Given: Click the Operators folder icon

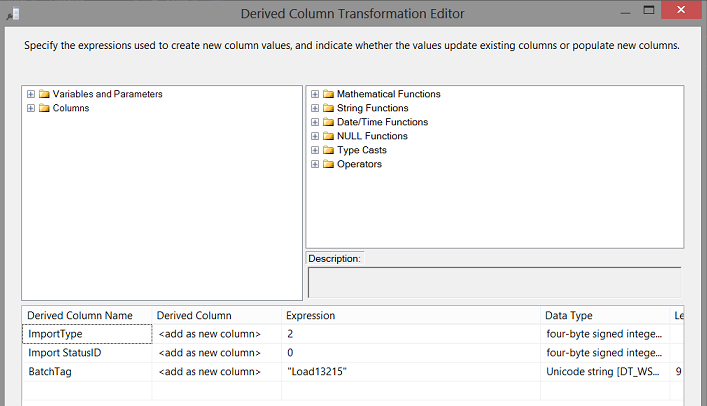Looking at the screenshot, I should pos(328,164).
